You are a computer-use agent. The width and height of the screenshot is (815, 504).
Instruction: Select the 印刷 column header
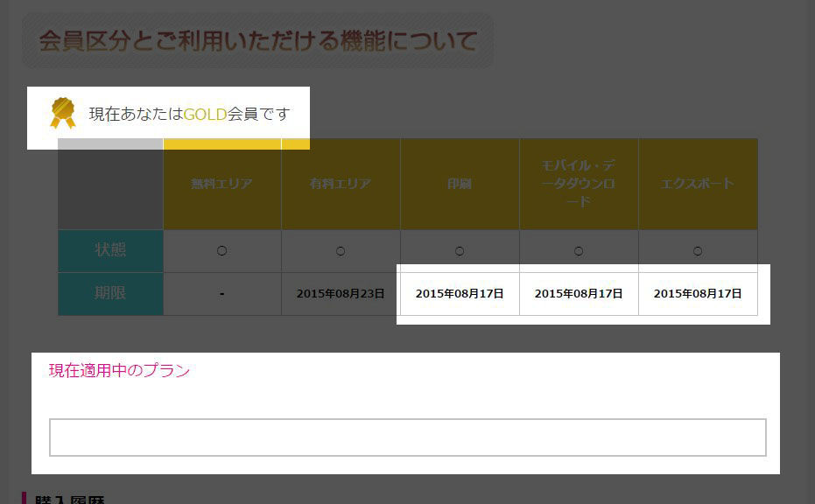(x=460, y=184)
